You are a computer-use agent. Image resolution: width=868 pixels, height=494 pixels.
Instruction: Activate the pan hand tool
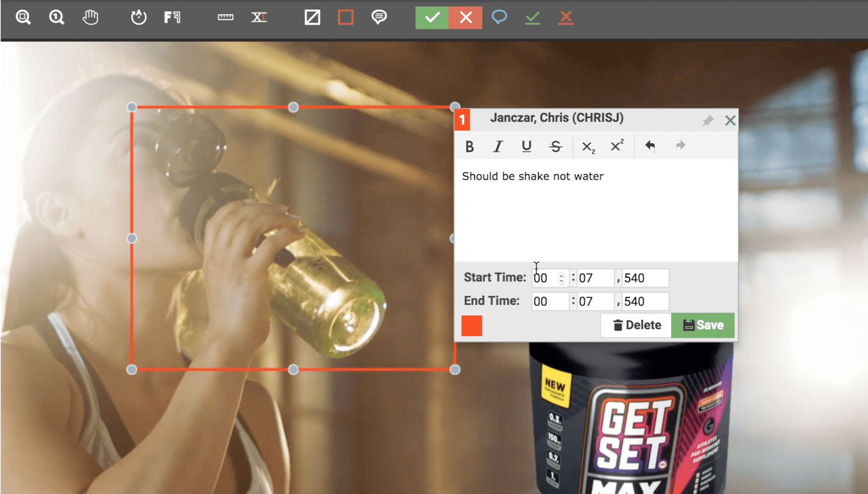90,17
